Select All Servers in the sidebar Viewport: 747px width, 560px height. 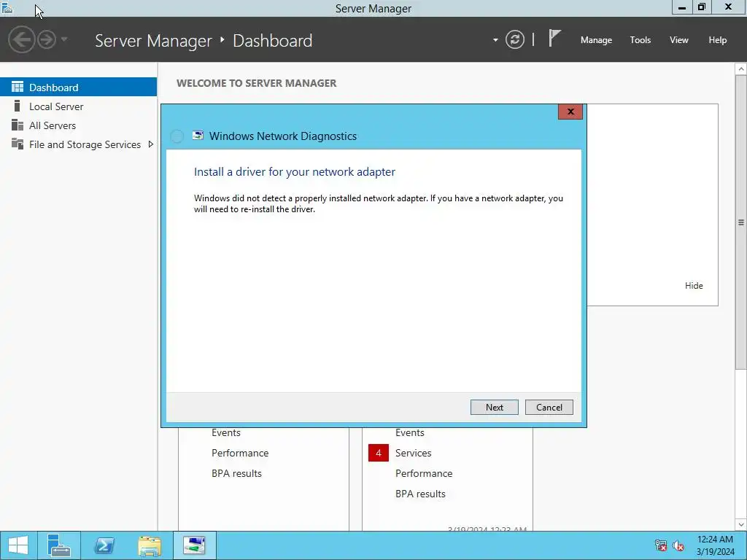click(x=79, y=125)
